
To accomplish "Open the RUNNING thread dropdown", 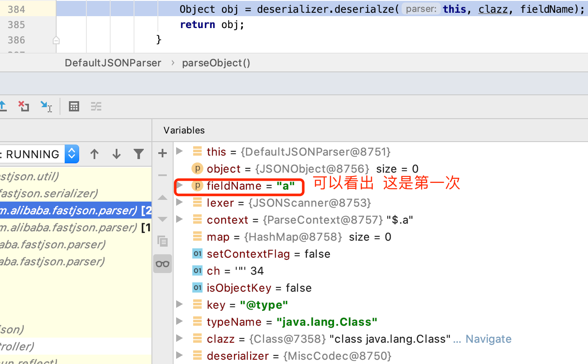I will (x=71, y=154).
